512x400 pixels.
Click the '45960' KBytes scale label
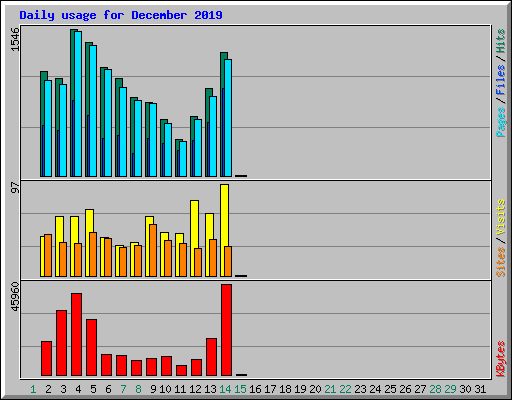point(15,297)
